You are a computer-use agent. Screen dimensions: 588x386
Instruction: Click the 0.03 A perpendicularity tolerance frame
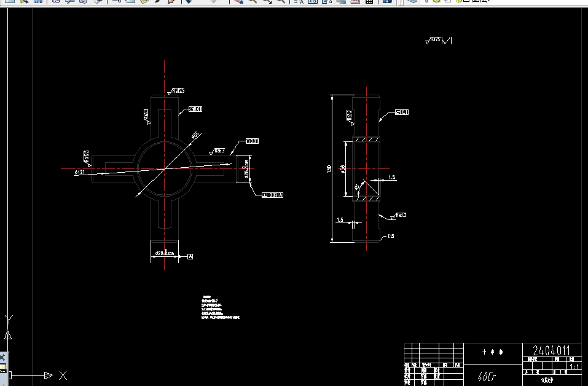(273, 195)
